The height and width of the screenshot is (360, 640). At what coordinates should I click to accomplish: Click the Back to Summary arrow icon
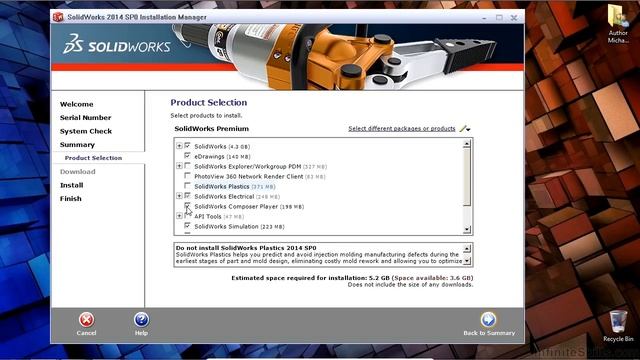point(488,320)
